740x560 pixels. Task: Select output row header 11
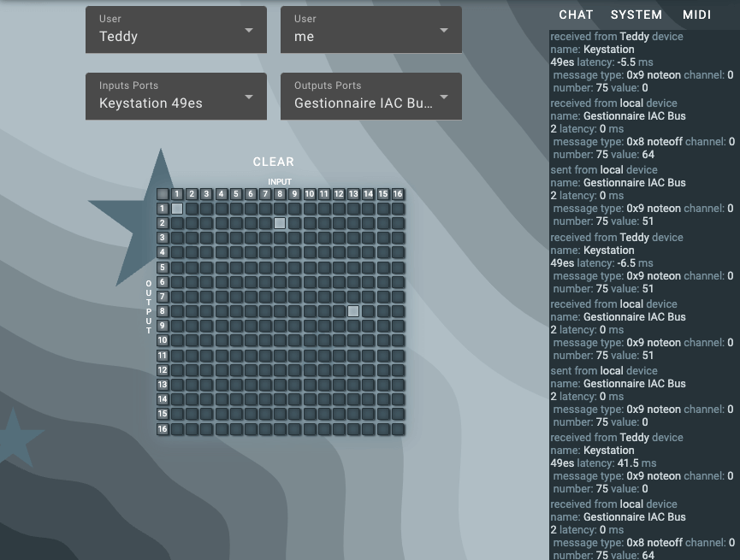163,356
